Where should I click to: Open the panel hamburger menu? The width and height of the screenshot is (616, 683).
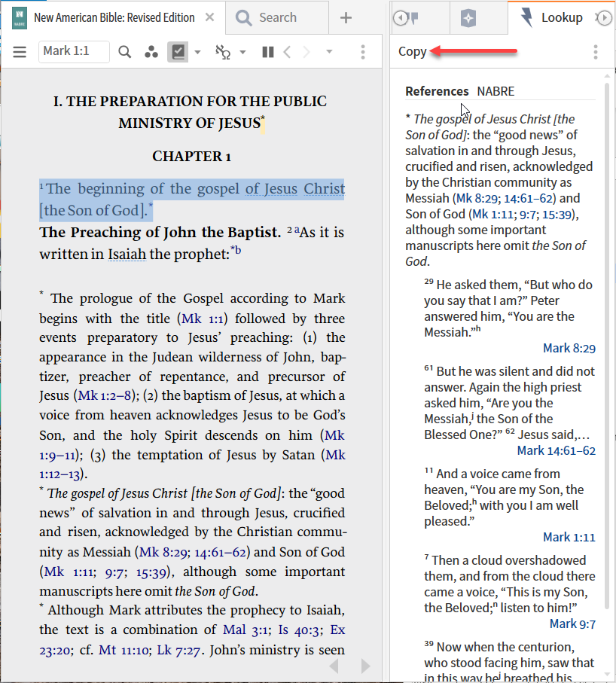coord(20,52)
